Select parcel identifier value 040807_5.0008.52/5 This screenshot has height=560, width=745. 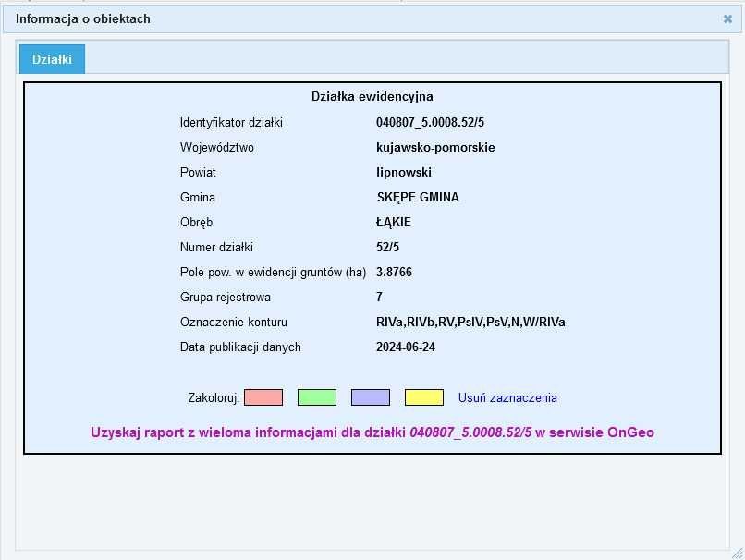point(430,122)
